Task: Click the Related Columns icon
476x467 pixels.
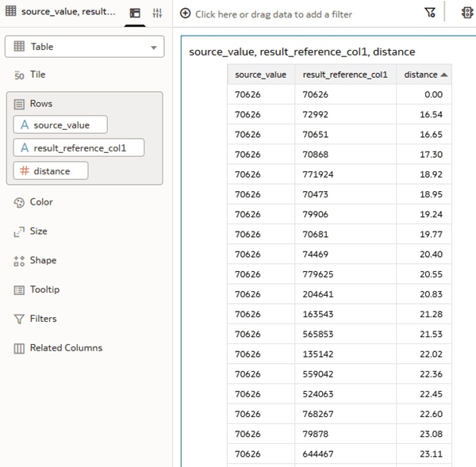Action: [x=19, y=348]
